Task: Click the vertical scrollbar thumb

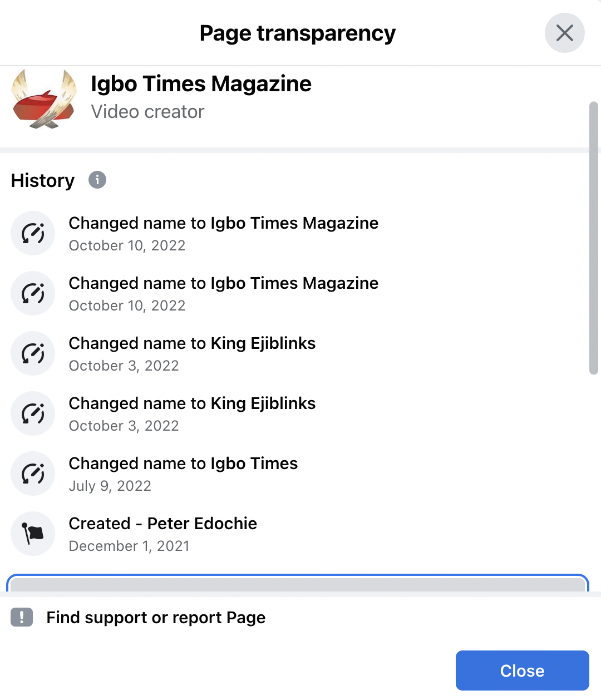Action: coord(594,238)
